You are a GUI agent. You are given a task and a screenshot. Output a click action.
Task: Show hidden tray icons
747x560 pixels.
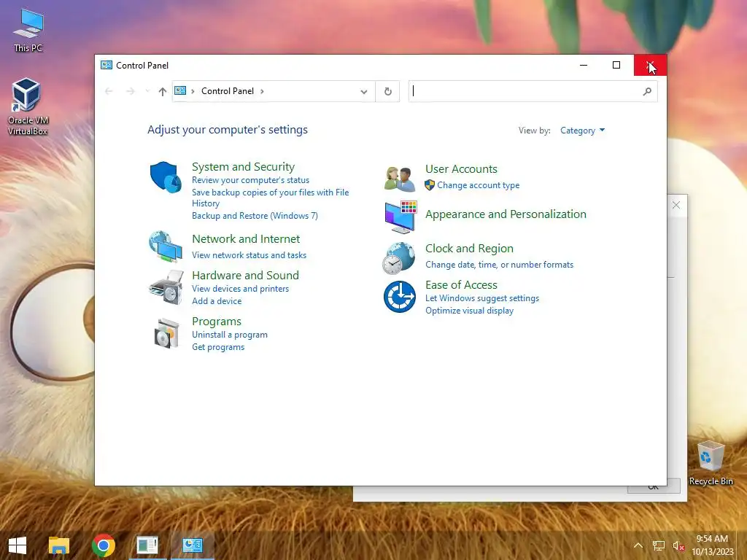[x=638, y=545]
